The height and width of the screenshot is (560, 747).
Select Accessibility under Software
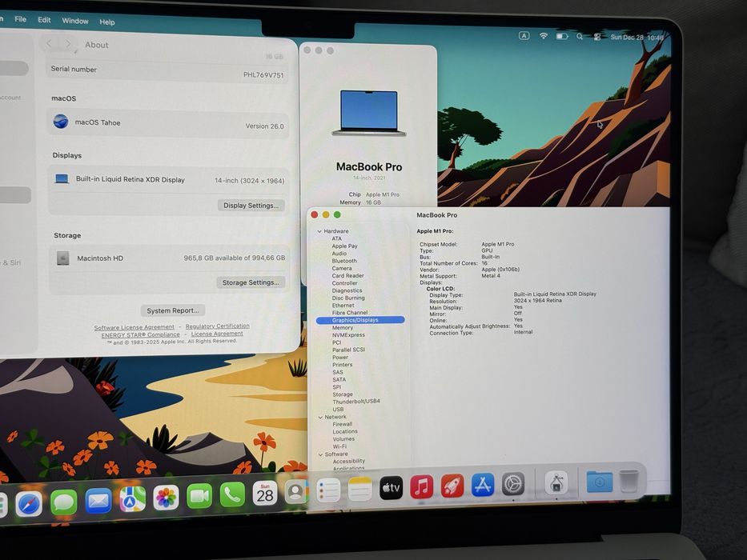click(x=349, y=461)
